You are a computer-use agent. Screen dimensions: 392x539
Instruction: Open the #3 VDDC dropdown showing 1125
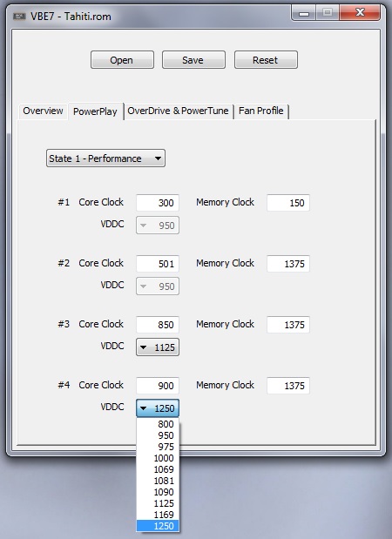tap(158, 347)
